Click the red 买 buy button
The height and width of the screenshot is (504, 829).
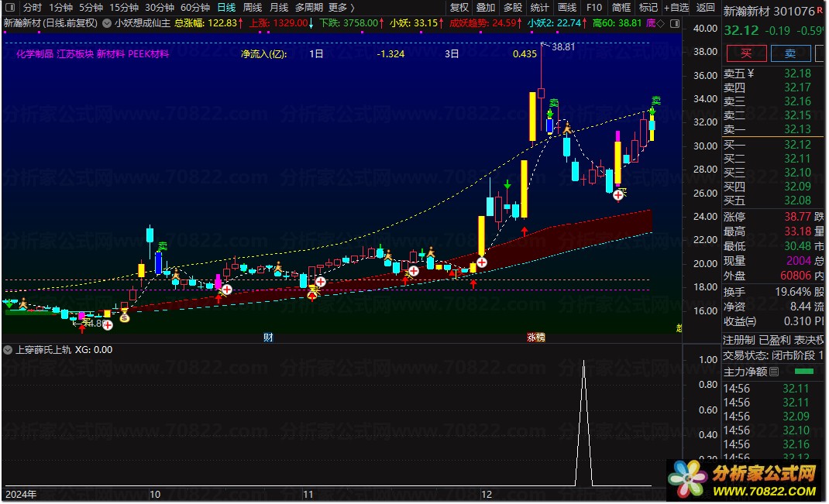[x=746, y=53]
